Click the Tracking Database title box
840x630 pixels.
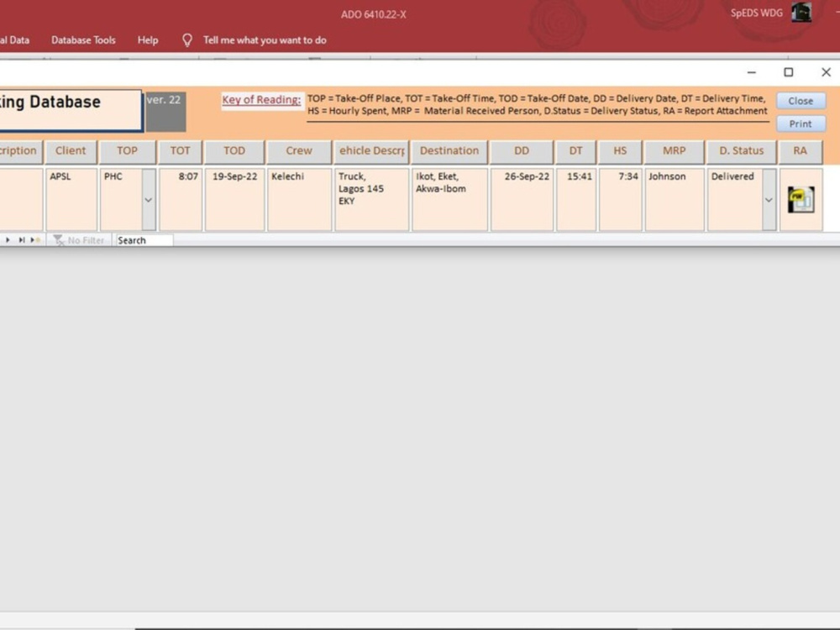click(x=71, y=110)
